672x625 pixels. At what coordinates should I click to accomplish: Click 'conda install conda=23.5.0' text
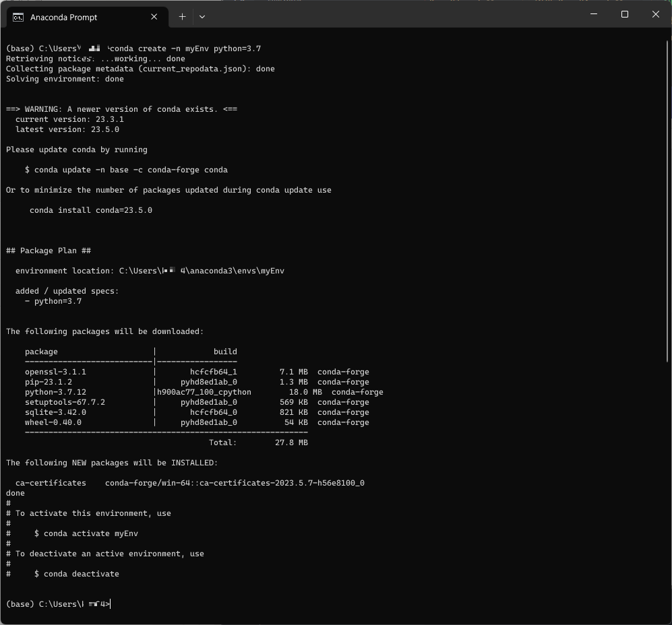[x=91, y=210]
